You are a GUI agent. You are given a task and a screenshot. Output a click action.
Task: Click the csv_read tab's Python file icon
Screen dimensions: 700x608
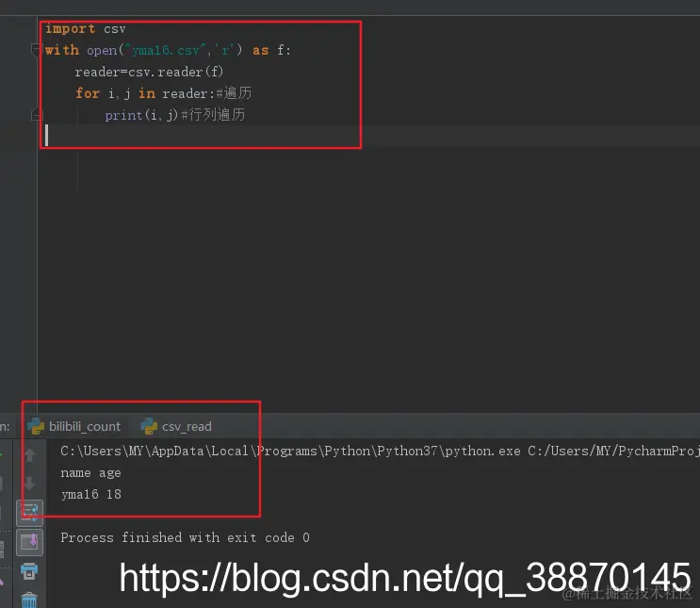[149, 426]
